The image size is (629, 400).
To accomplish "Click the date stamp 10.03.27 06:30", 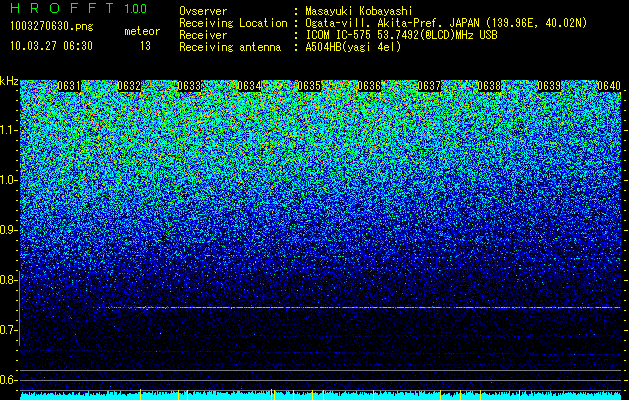I will tap(52, 46).
